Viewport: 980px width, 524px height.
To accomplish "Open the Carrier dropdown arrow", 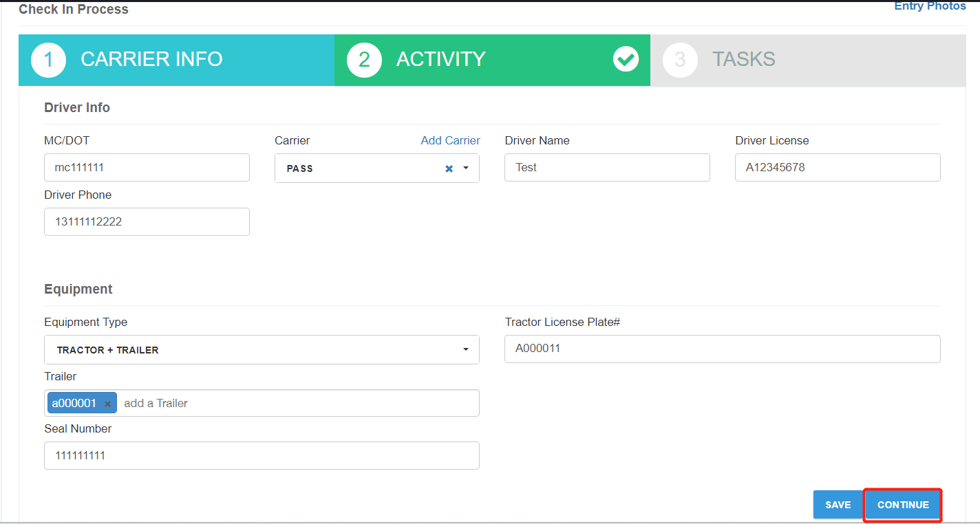I will tap(466, 168).
